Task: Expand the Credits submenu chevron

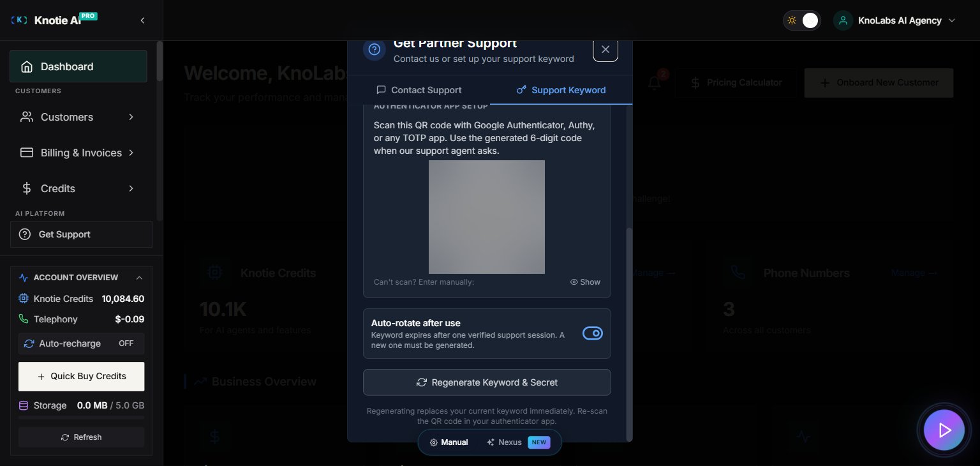Action: click(131, 188)
